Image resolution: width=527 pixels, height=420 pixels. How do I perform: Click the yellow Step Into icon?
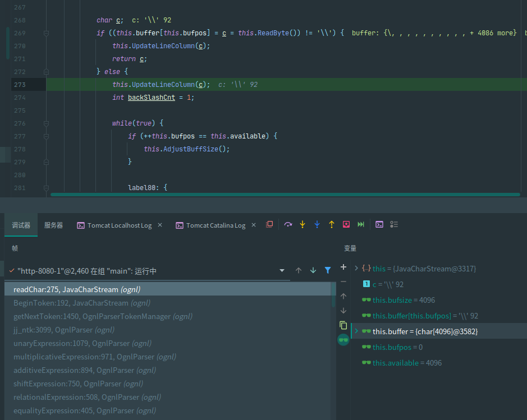click(x=303, y=224)
